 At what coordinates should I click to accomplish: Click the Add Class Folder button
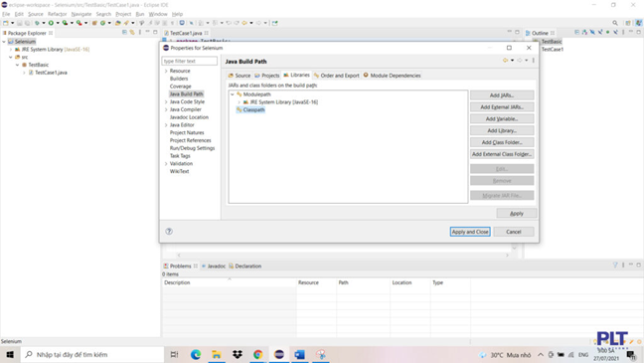[502, 142]
